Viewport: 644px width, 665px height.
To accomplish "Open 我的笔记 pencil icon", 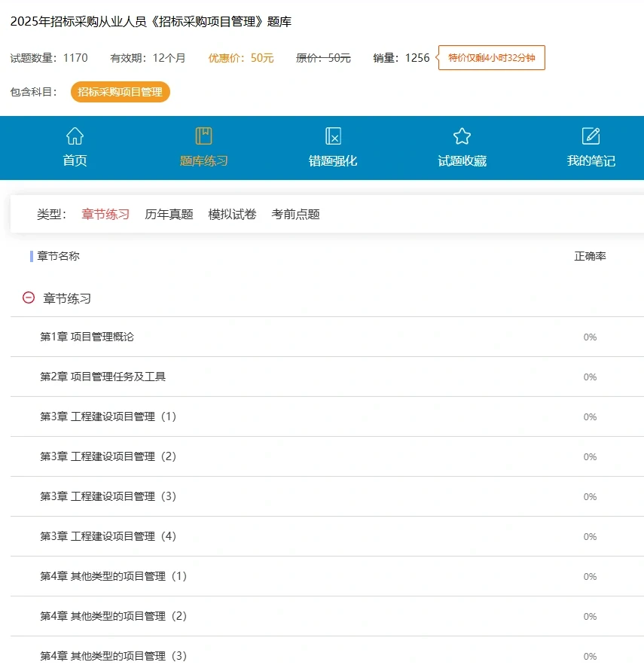I will [590, 136].
